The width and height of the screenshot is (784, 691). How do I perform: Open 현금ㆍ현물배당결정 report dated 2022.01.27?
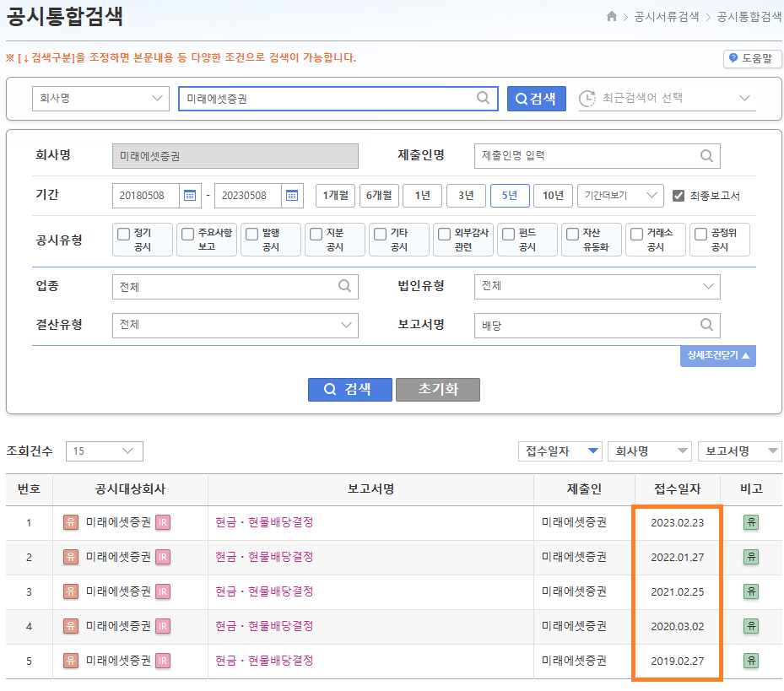pyautogui.click(x=264, y=557)
